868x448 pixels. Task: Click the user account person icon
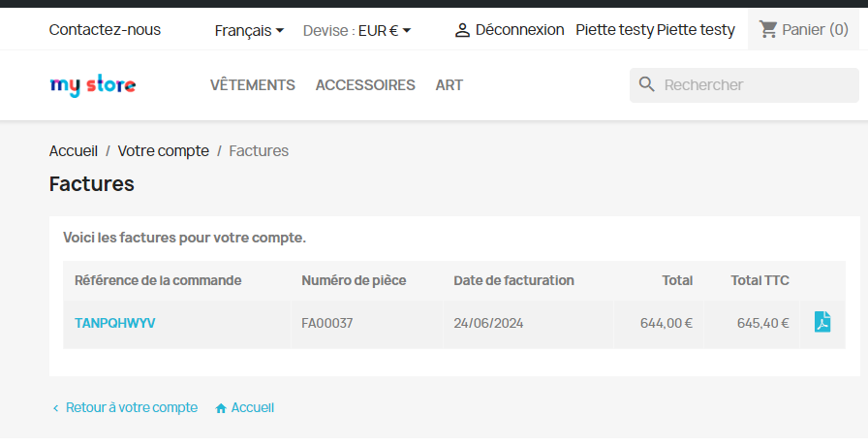(462, 30)
